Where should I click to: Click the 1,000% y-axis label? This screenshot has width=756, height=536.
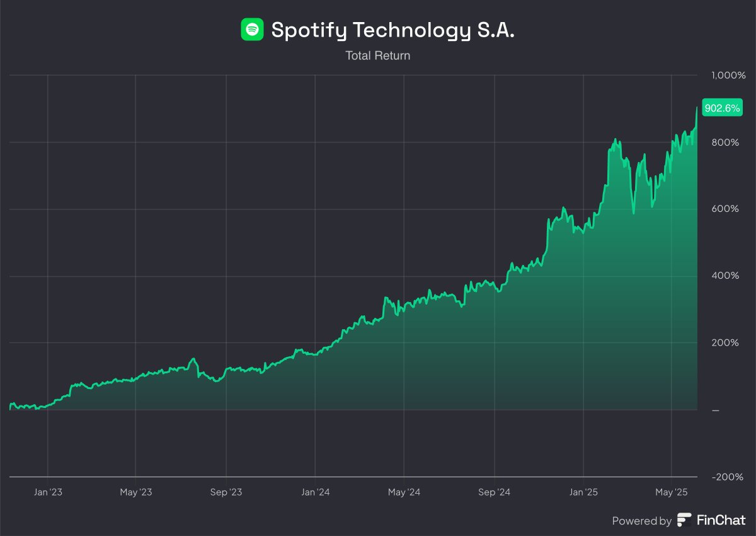coord(728,75)
